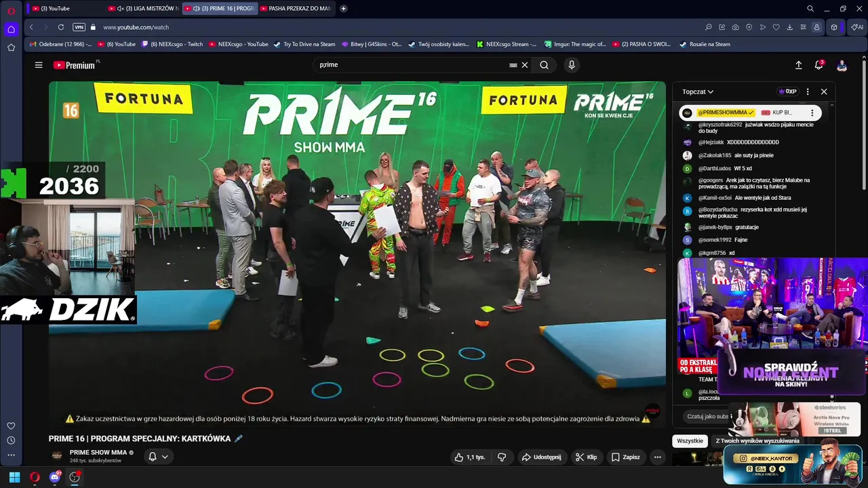
Task: Click the Czatuj jako chat input
Action: pos(707,416)
